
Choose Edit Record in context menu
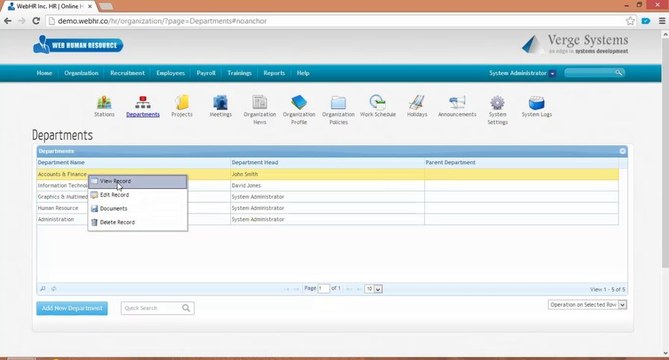tap(137, 195)
